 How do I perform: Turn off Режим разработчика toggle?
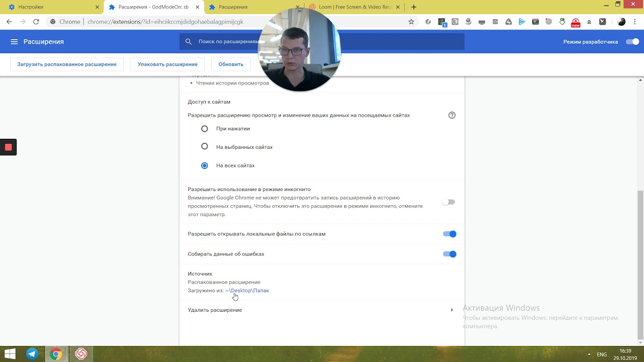pyautogui.click(x=632, y=42)
